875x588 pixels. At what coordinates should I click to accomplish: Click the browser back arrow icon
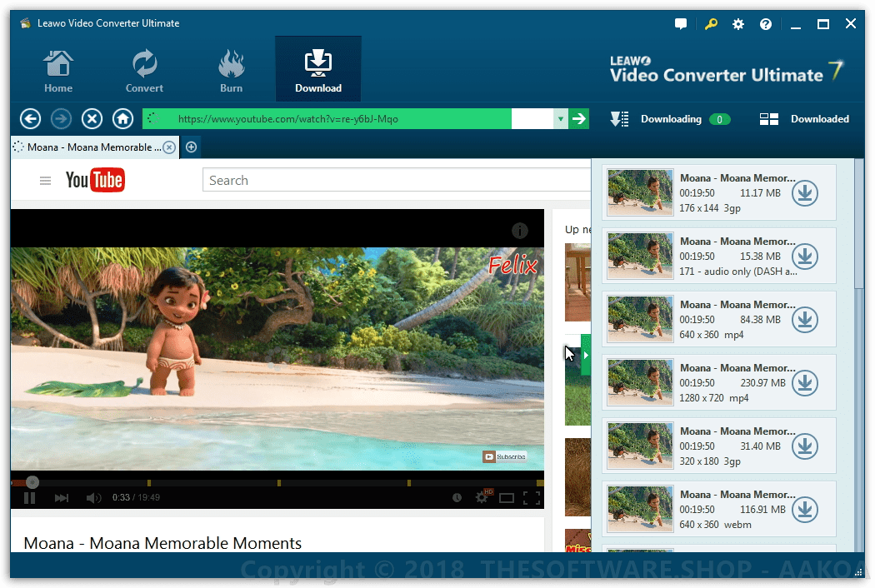click(31, 119)
